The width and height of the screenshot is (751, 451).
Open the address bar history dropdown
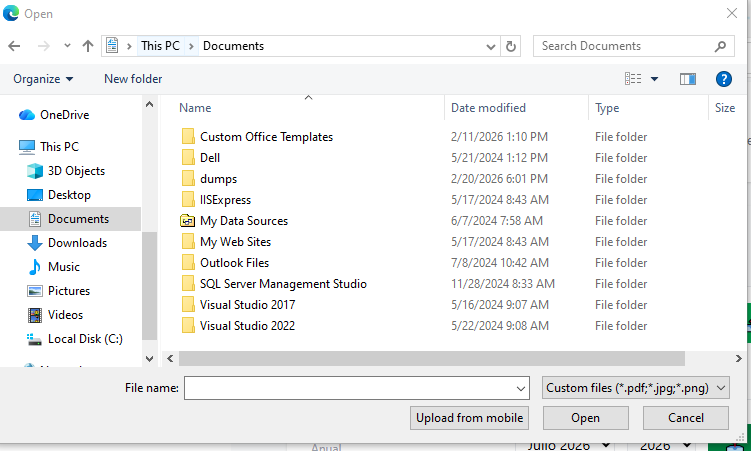tap(490, 46)
